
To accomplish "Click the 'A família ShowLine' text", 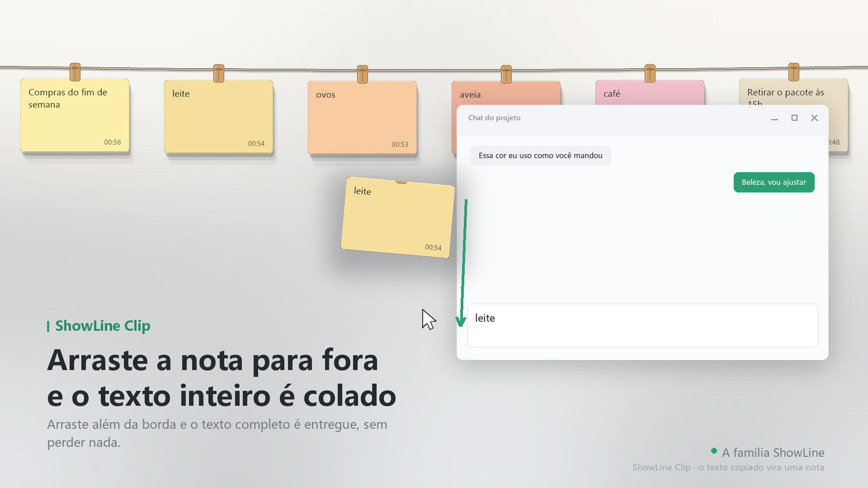I will [773, 452].
